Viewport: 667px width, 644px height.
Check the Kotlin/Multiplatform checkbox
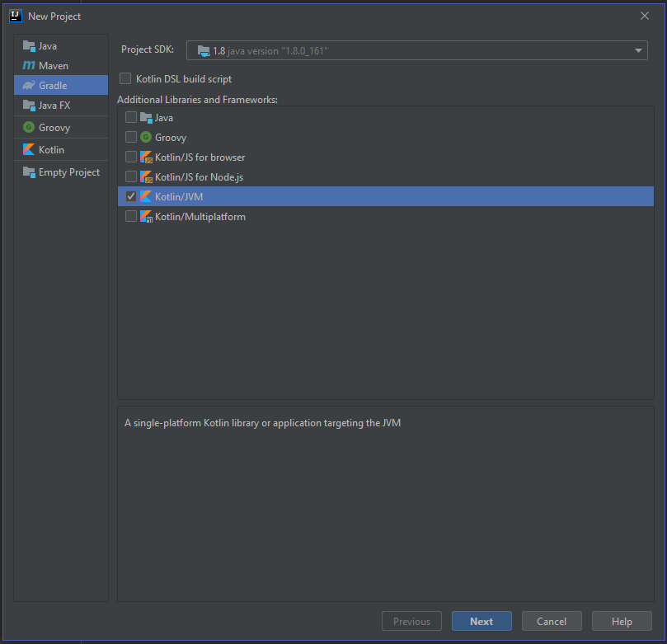click(131, 216)
